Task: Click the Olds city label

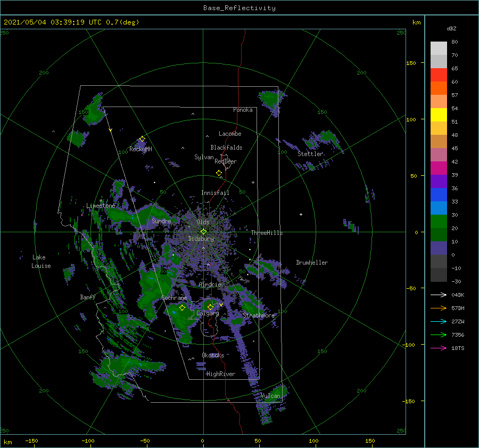Action: [203, 222]
